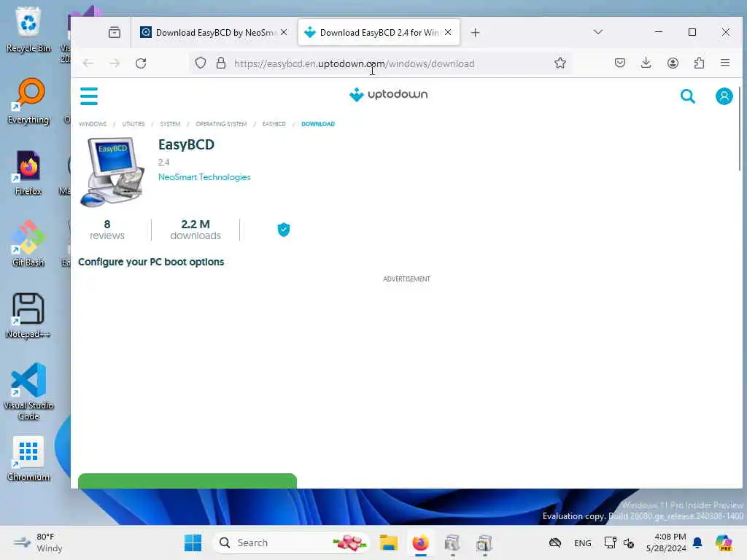Open the Uptodown hamburger menu
This screenshot has width=747, height=560.
[x=89, y=96]
